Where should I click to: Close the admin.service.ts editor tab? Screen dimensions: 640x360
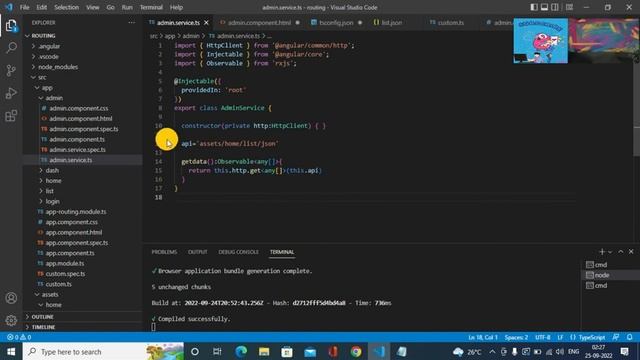coord(206,23)
